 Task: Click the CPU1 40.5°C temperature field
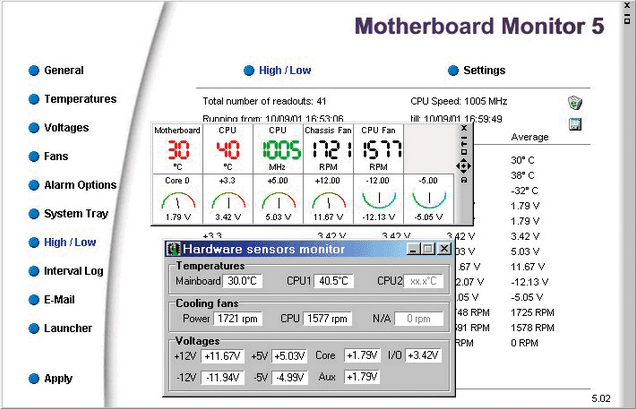[333, 281]
